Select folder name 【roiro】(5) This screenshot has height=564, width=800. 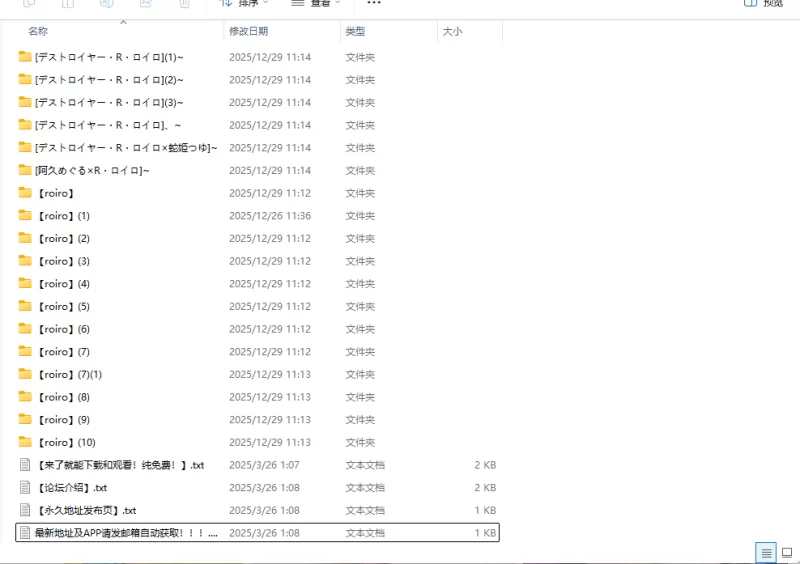[64, 306]
